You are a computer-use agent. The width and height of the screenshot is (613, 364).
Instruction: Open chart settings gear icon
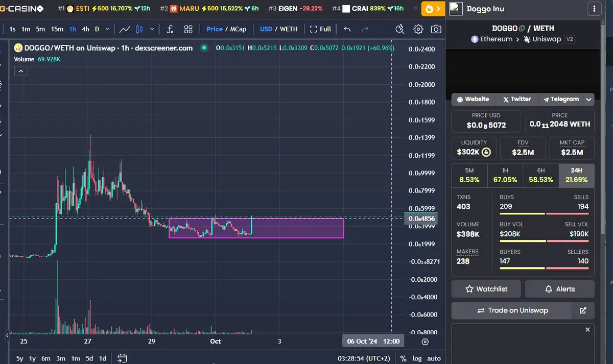pos(418,29)
